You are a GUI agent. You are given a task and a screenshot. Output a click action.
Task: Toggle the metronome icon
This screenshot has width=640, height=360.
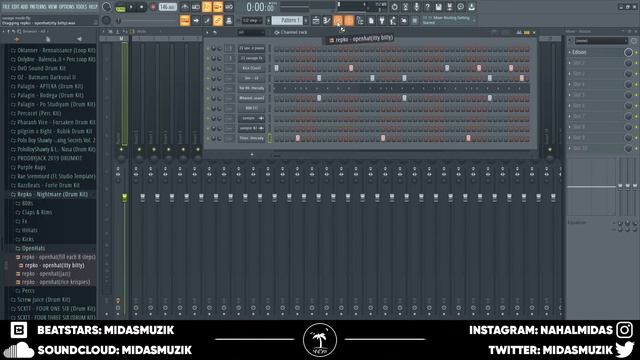tap(185, 7)
